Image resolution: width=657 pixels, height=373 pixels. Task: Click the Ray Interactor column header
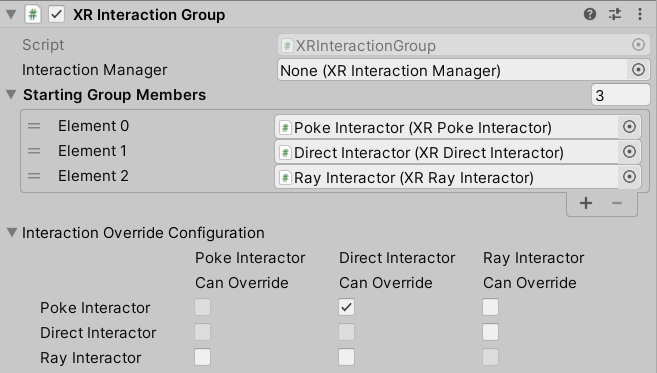point(533,258)
